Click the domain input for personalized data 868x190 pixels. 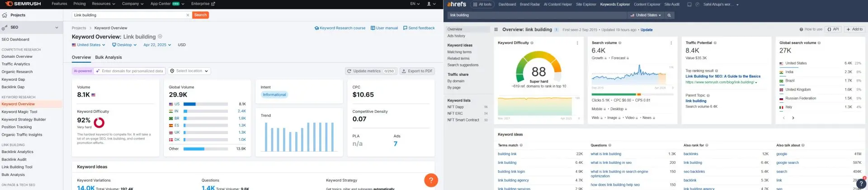coord(132,71)
